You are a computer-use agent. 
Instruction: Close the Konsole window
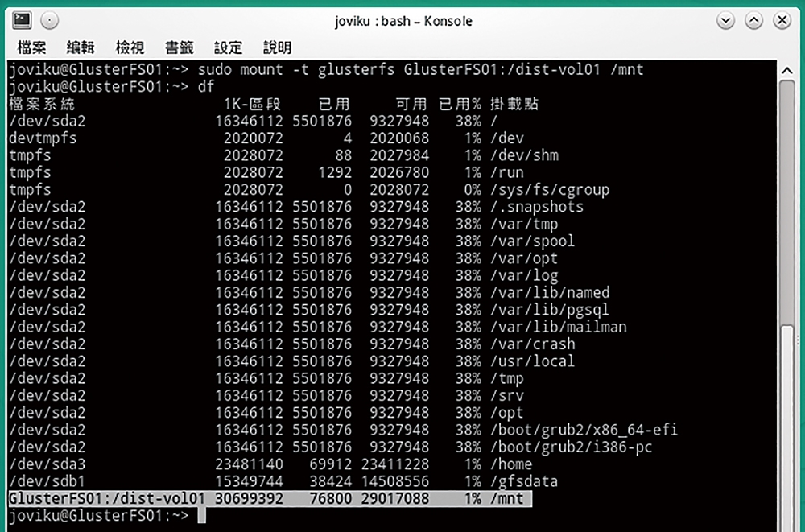tap(782, 21)
